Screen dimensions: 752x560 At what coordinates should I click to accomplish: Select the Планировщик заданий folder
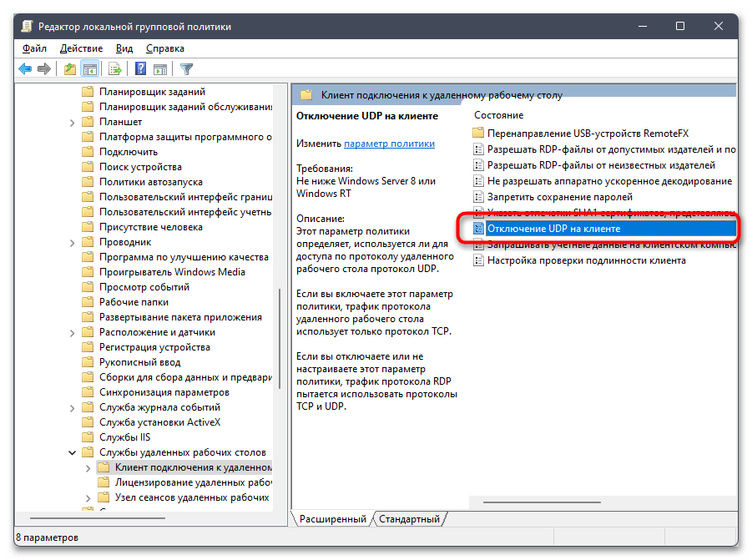(152, 92)
